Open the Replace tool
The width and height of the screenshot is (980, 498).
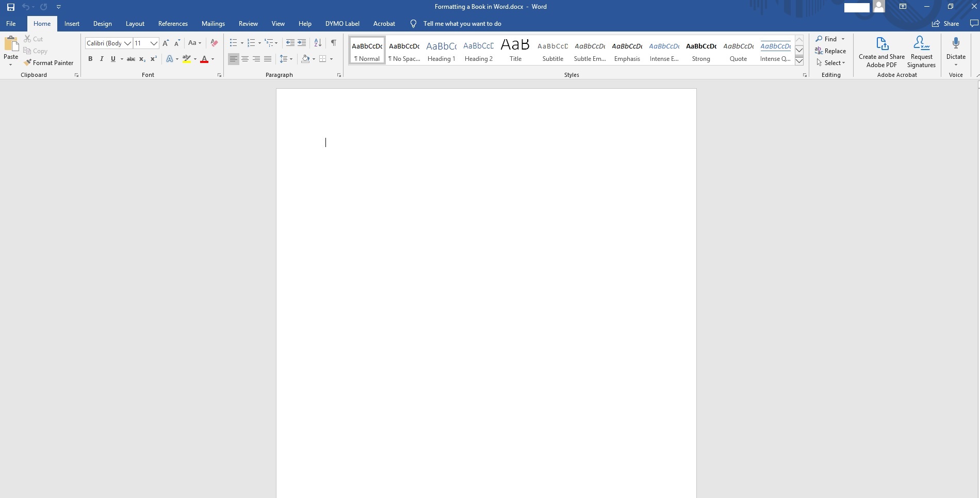tap(831, 51)
